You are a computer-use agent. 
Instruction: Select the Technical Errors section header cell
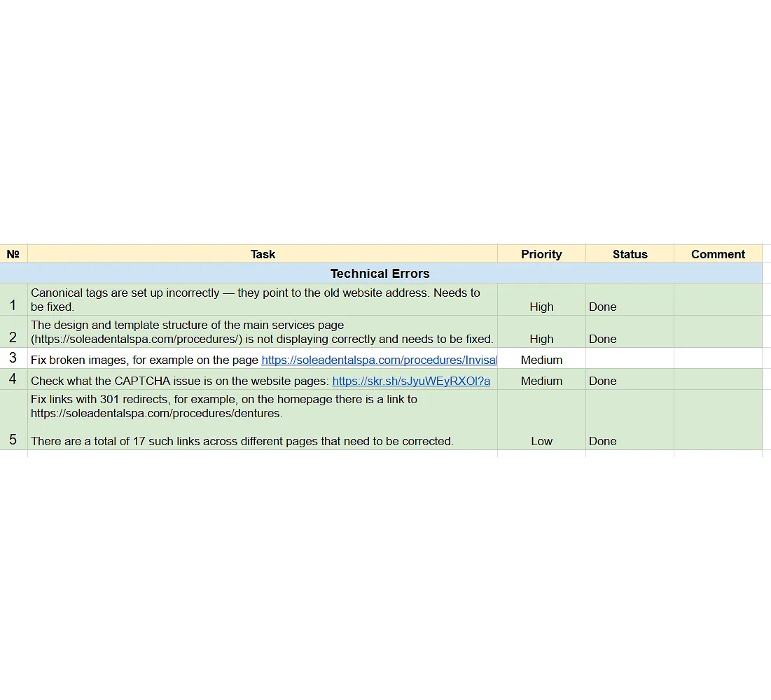coord(380,273)
